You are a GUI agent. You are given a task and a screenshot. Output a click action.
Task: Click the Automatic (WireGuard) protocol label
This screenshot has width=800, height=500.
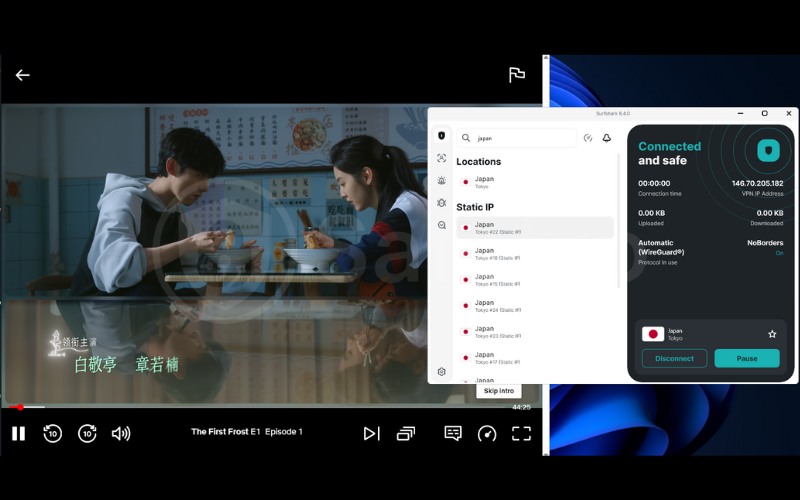[661, 247]
